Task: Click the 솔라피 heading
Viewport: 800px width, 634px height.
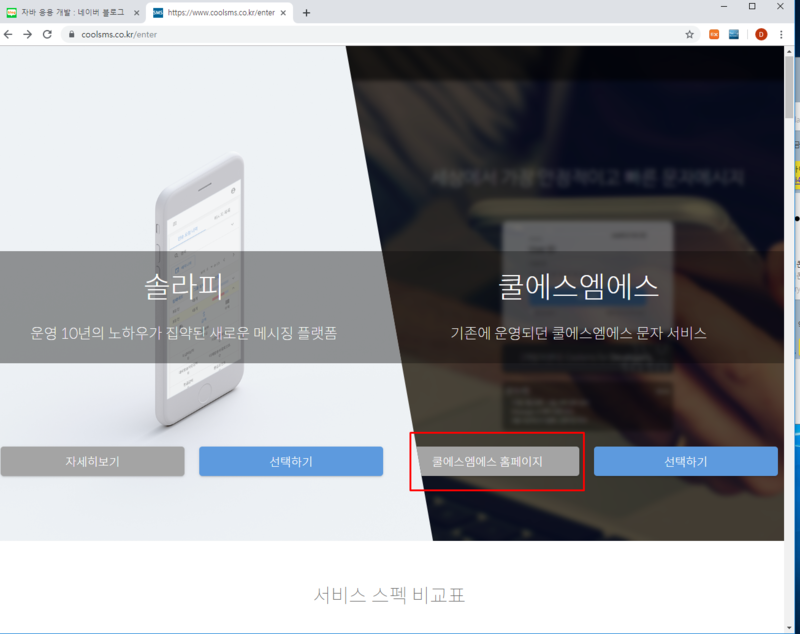Action: pyautogui.click(x=184, y=287)
